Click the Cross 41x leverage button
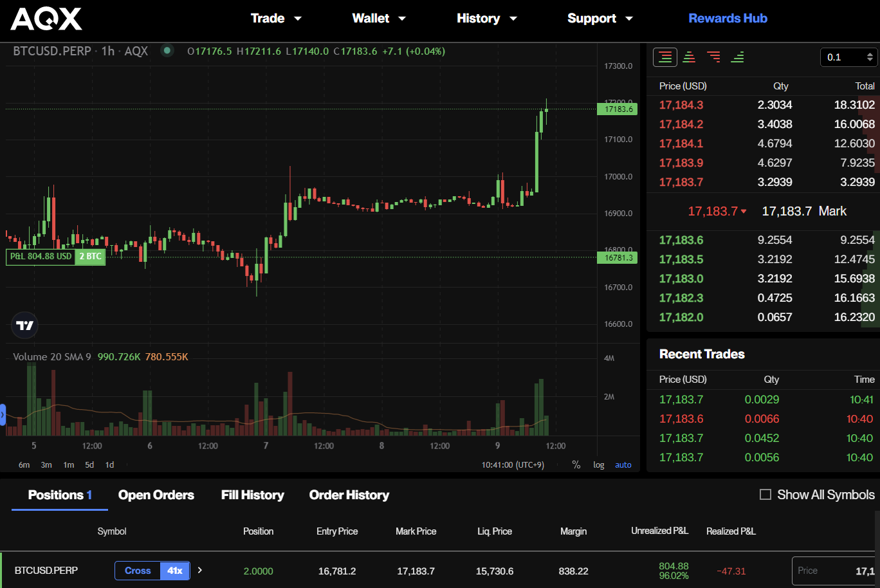880x588 pixels. [152, 571]
